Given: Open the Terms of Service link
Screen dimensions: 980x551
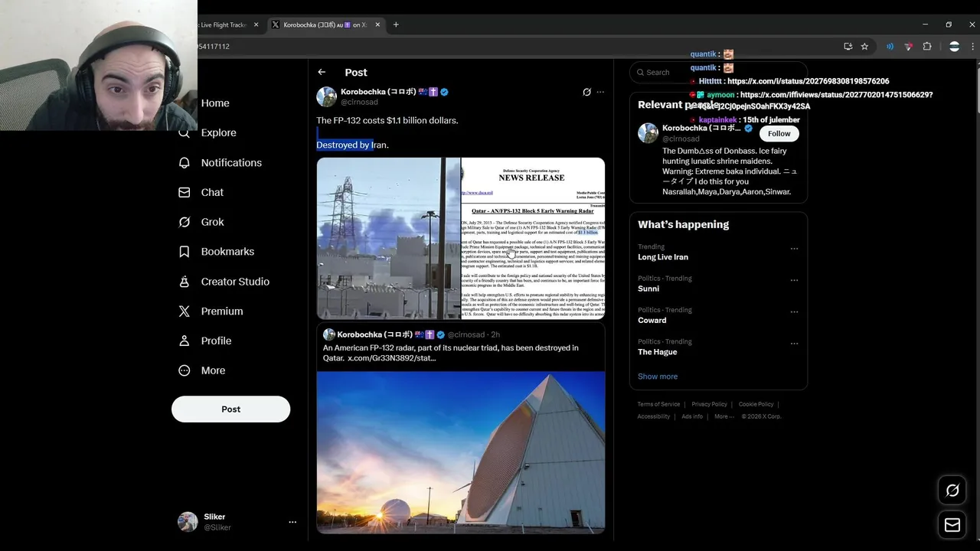Looking at the screenshot, I should [x=658, y=404].
